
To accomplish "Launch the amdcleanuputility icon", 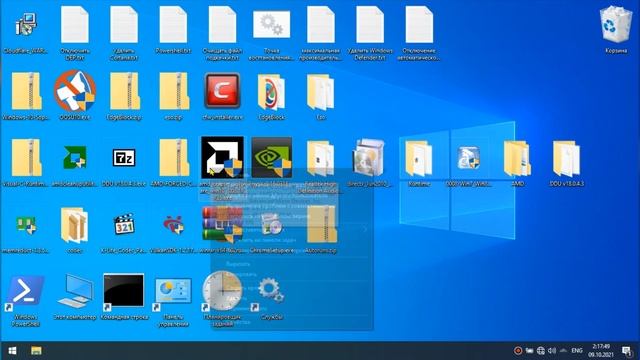I will pos(75,158).
